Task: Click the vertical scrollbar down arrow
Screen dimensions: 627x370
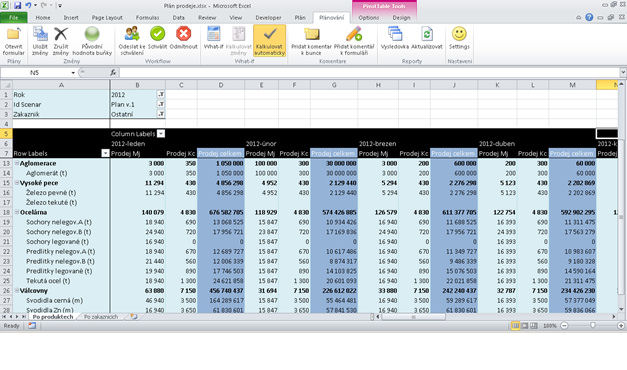Action: 621,309
